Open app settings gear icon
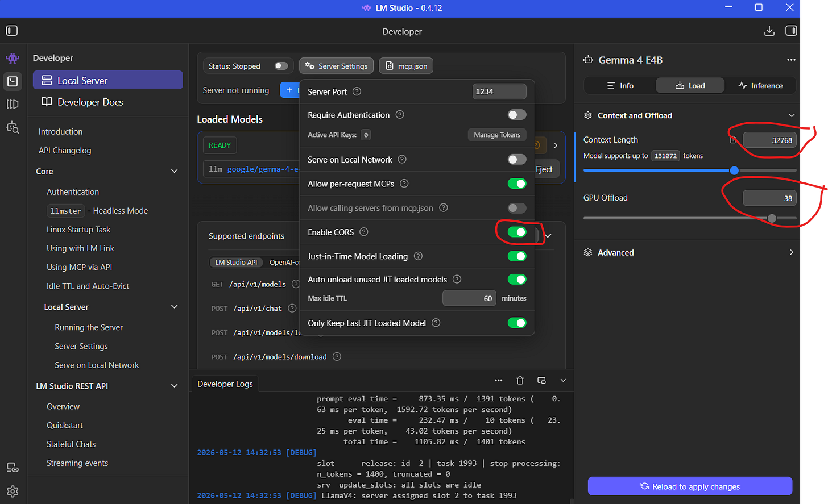Viewport: 828px width, 504px height. (x=13, y=491)
